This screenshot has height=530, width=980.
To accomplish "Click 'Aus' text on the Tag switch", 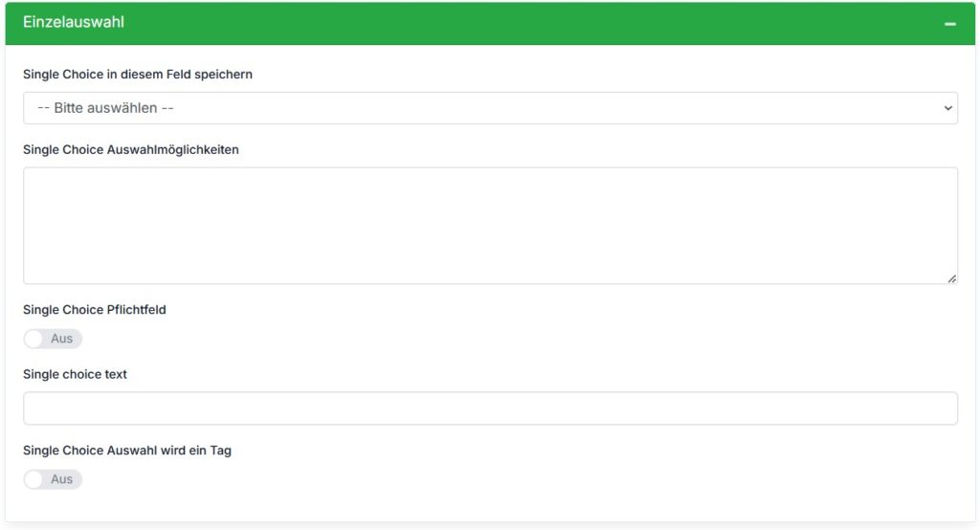I will [x=61, y=479].
